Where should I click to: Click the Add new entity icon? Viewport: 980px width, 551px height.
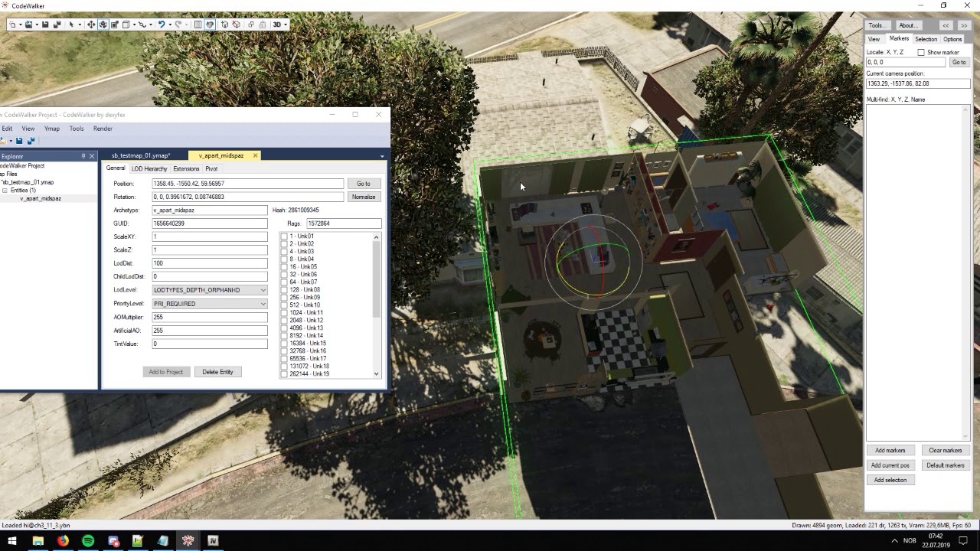click(224, 24)
